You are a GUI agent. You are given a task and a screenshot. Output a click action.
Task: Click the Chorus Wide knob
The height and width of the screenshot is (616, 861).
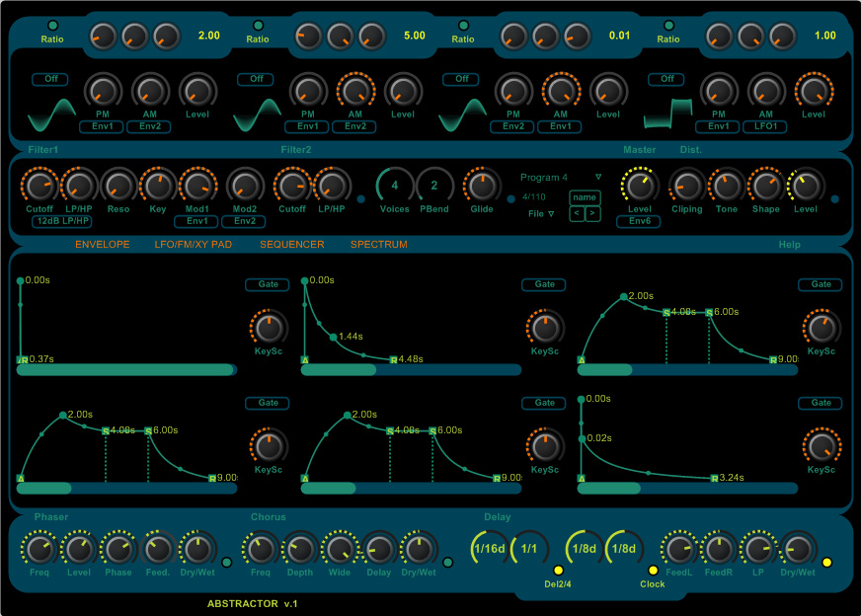(x=340, y=549)
